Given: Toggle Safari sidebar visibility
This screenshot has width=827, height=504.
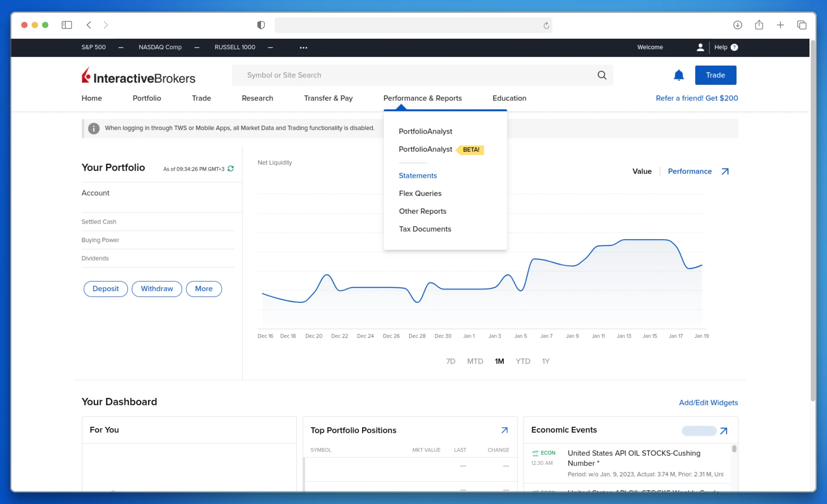Looking at the screenshot, I should click(x=67, y=25).
